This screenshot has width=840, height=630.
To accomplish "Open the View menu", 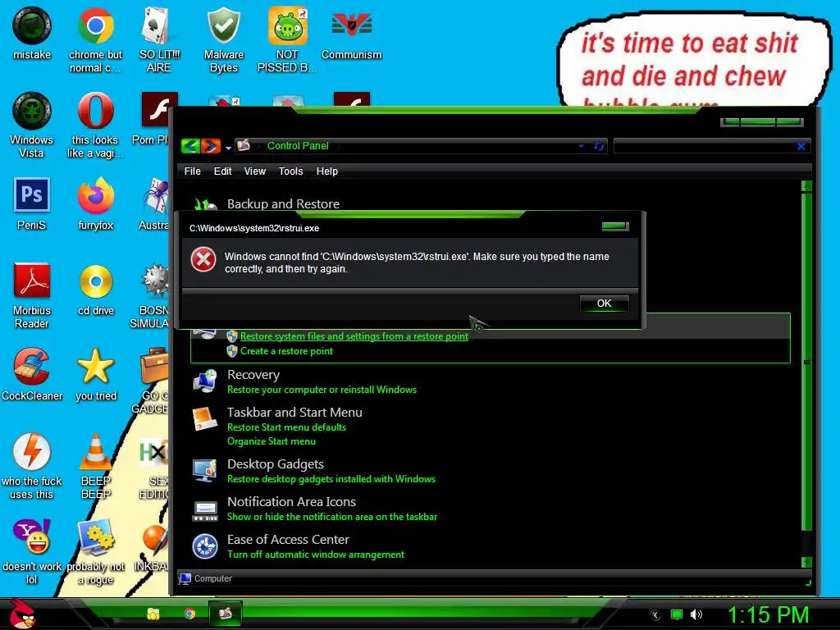I will pyautogui.click(x=255, y=171).
